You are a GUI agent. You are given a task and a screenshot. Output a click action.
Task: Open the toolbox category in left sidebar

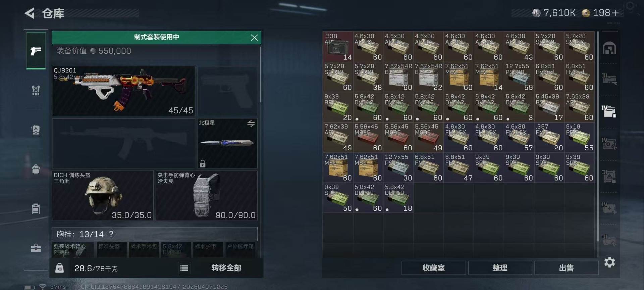click(x=36, y=248)
